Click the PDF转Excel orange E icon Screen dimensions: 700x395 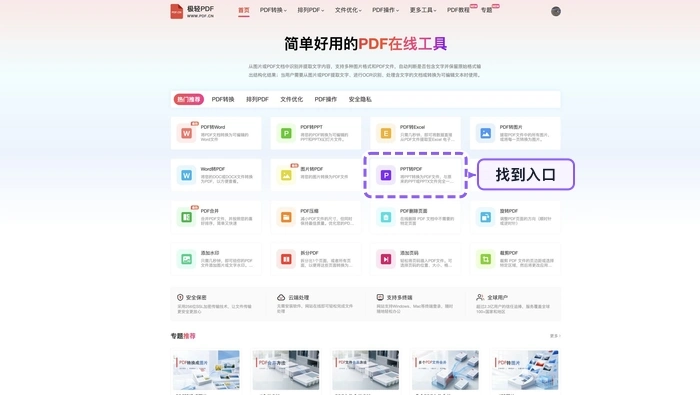[x=386, y=133]
